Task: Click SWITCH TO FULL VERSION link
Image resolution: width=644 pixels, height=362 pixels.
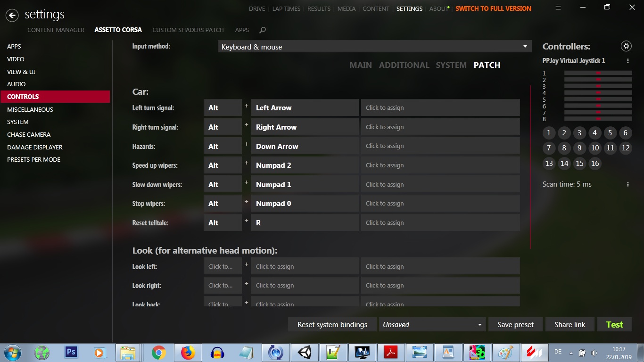Action: click(x=493, y=8)
